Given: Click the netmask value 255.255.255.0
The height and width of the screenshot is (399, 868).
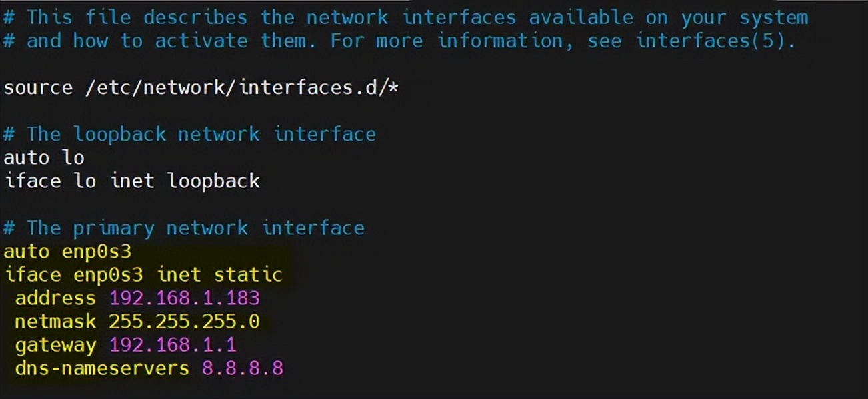Looking at the screenshot, I should [184, 322].
